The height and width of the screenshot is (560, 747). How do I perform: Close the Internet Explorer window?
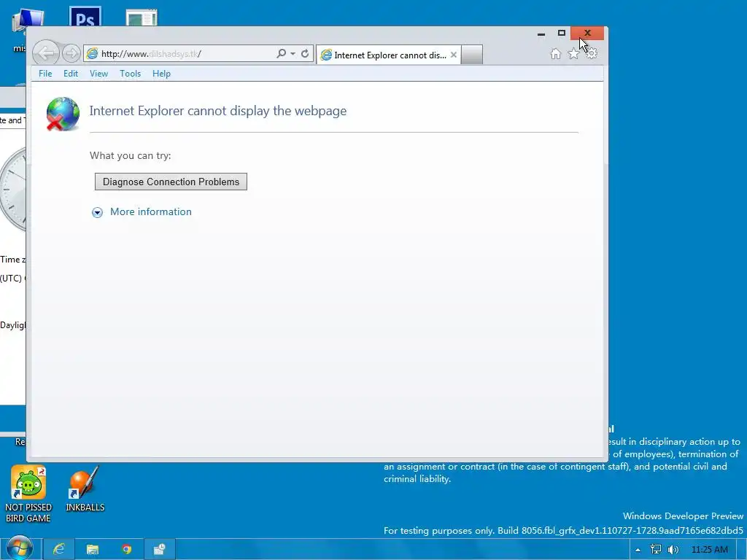pyautogui.click(x=587, y=34)
